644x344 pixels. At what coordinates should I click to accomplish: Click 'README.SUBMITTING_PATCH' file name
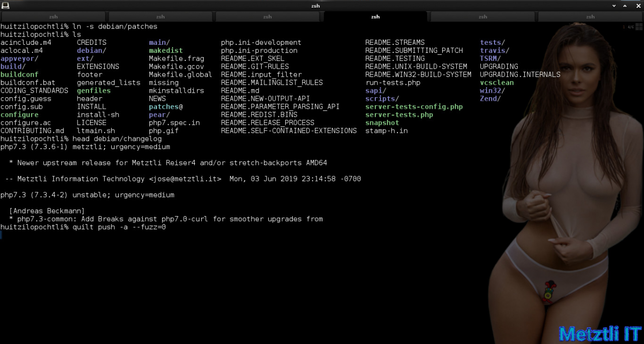pyautogui.click(x=414, y=50)
